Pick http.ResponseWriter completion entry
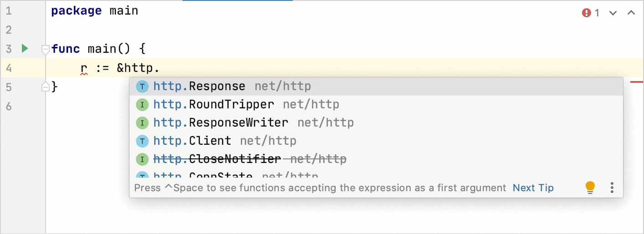The image size is (644, 234). coord(376,122)
